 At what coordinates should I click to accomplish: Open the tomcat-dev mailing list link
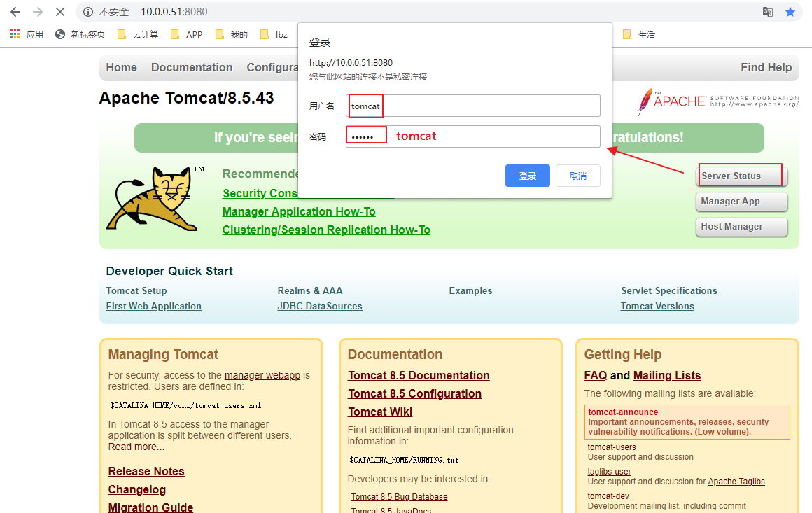tap(608, 496)
